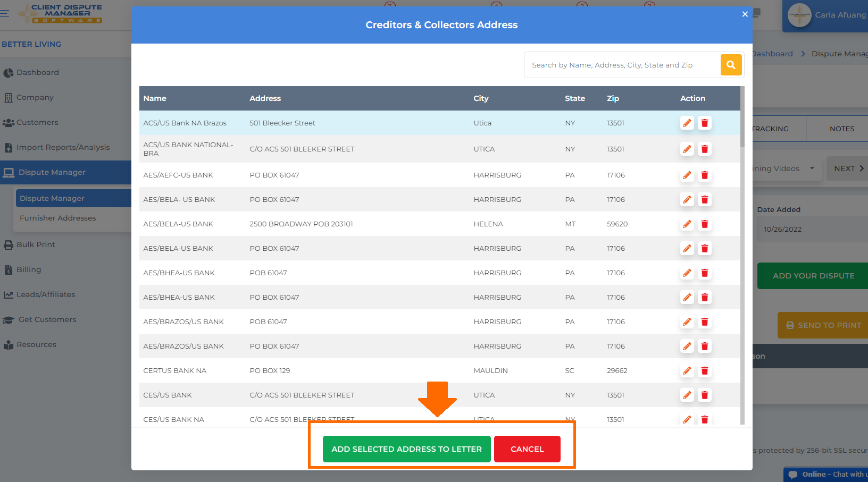Edit AES/BHEA-US BANK POB 61047 row

point(687,273)
